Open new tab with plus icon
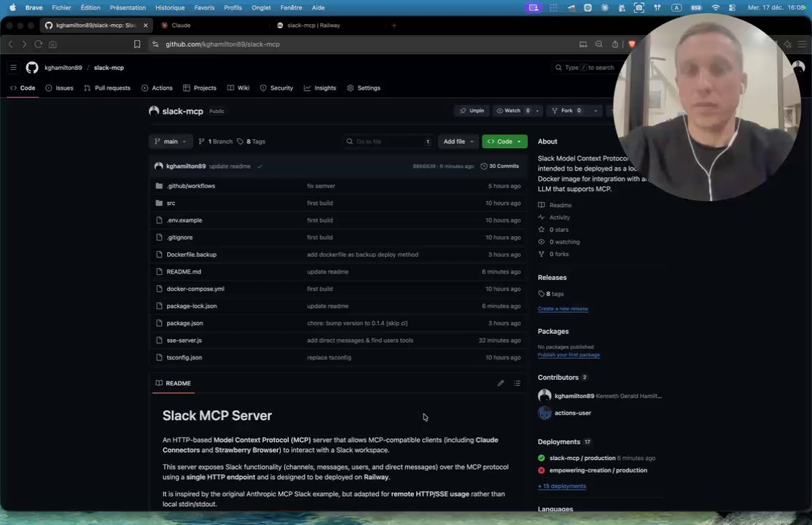812x525 pixels. [394, 25]
